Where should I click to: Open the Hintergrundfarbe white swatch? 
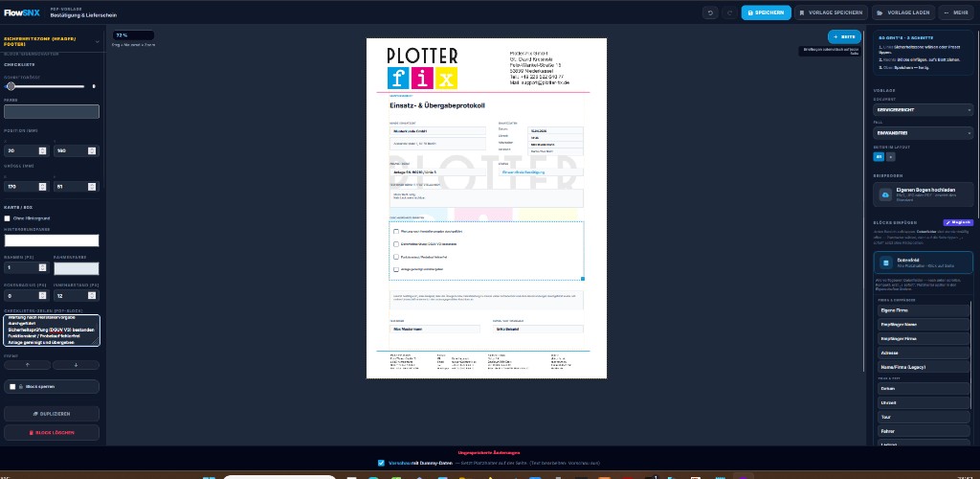[x=52, y=240]
